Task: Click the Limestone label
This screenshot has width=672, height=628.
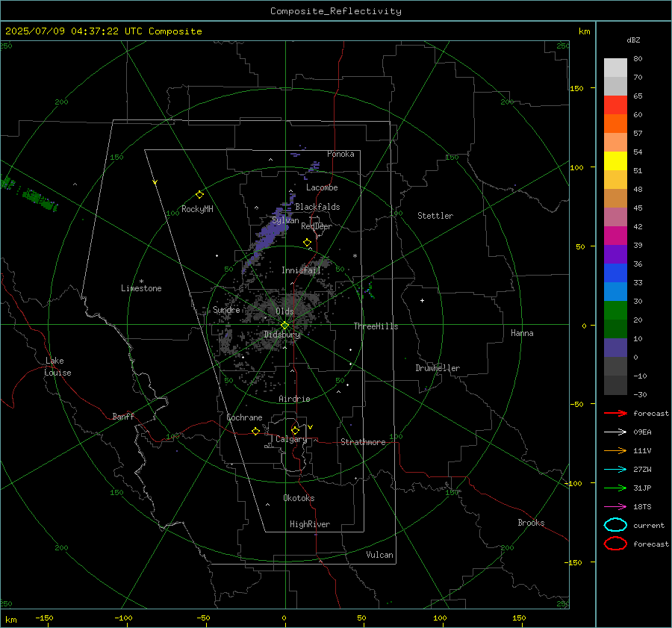Action: click(141, 288)
